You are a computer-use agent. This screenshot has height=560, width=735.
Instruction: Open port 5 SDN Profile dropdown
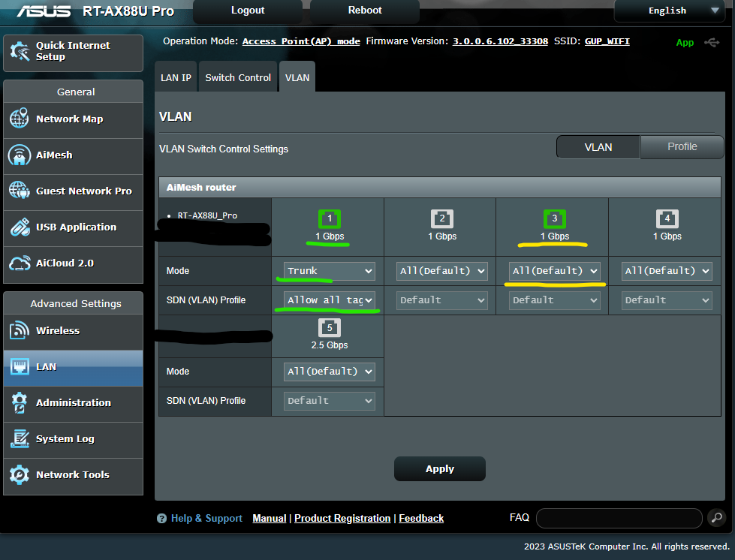tap(329, 401)
